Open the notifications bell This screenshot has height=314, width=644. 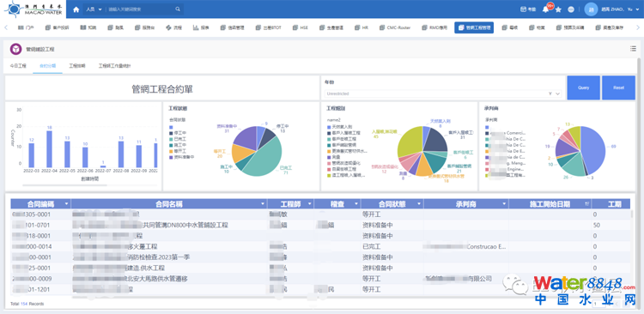(x=546, y=9)
